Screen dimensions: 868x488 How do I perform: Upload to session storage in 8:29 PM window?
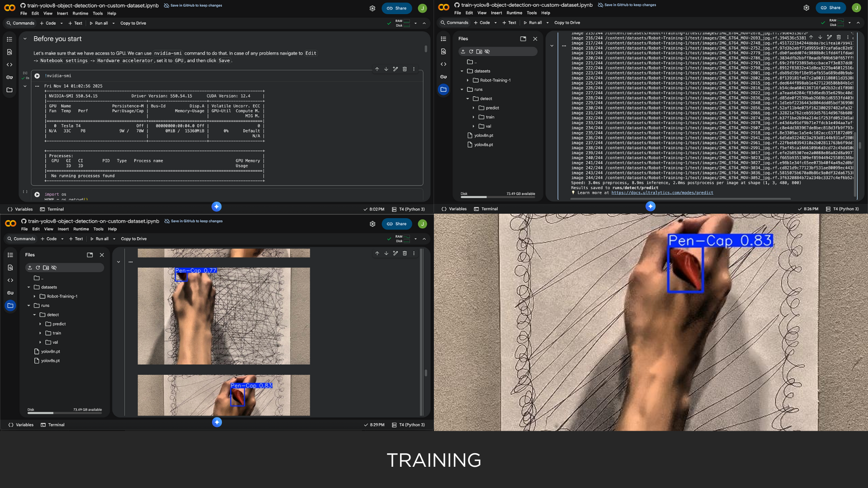click(x=30, y=267)
